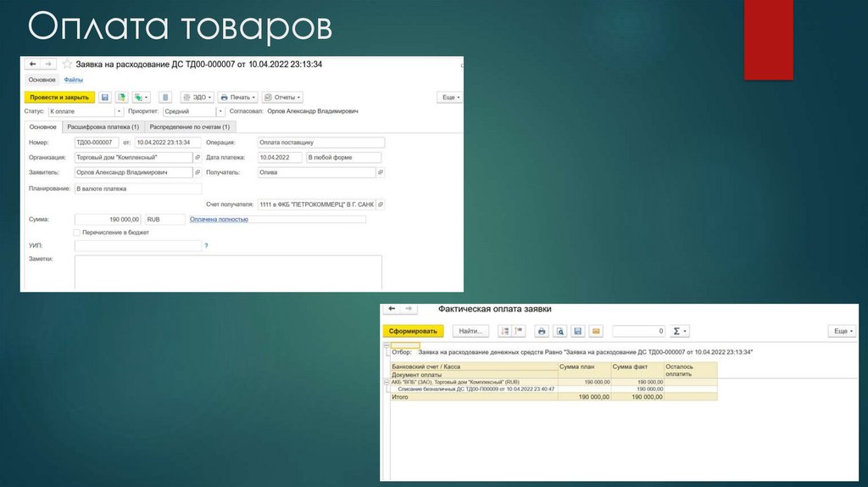Screen dimensions: 868x487
Task: Click the date field 10.04.2022 23:13:34
Action: pos(168,143)
